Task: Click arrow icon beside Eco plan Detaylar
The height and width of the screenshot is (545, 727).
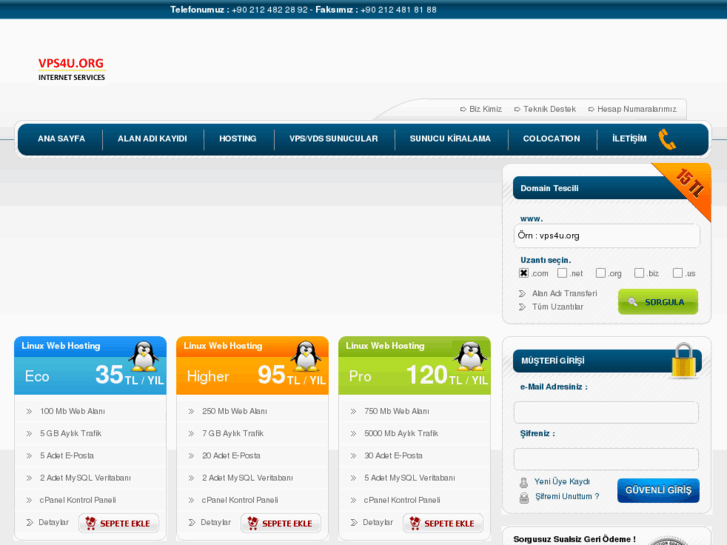Action: tap(30, 523)
